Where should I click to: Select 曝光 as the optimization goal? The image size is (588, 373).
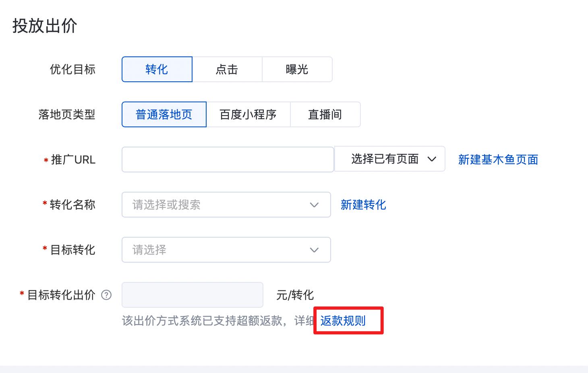[297, 69]
